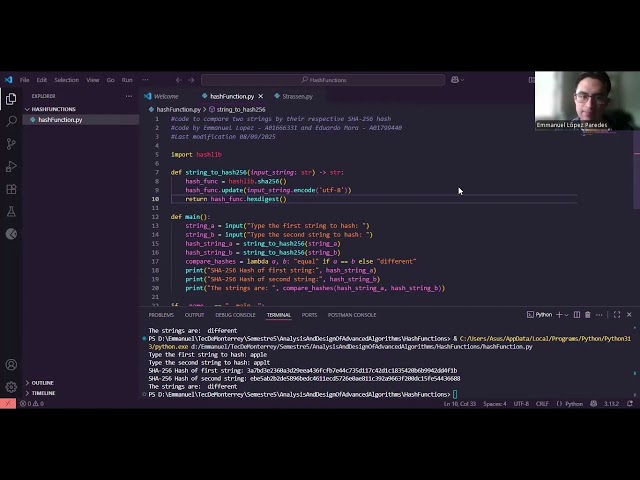Switch to the DEBUG CONSOLE tab
Viewport: 640px width, 480px height.
tap(235, 315)
